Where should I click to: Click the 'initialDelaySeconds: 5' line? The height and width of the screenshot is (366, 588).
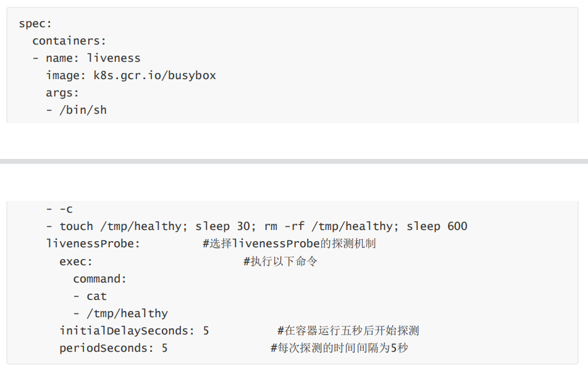(x=134, y=331)
